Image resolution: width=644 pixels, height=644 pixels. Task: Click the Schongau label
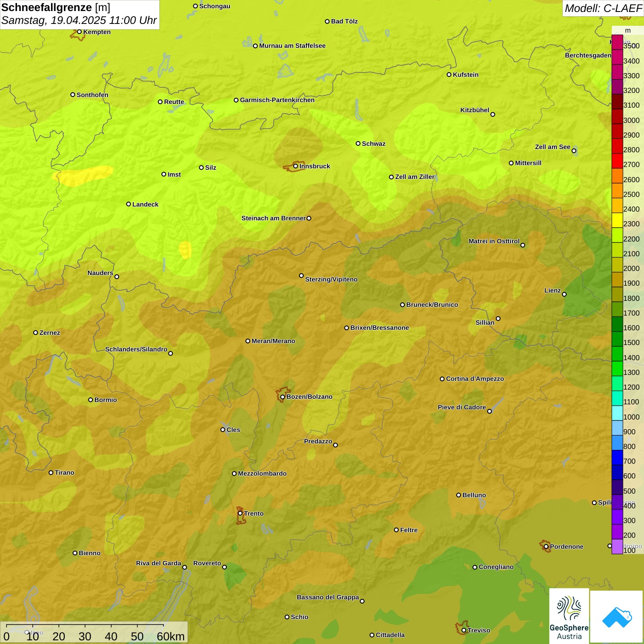214,6
